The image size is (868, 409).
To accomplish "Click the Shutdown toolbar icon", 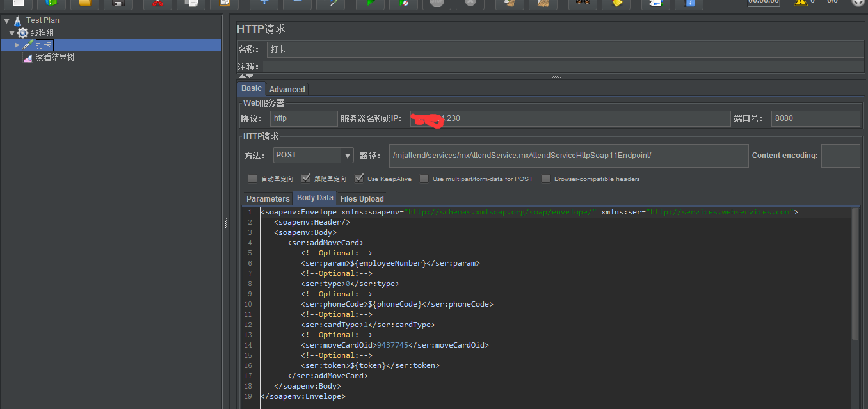I will tap(470, 3).
